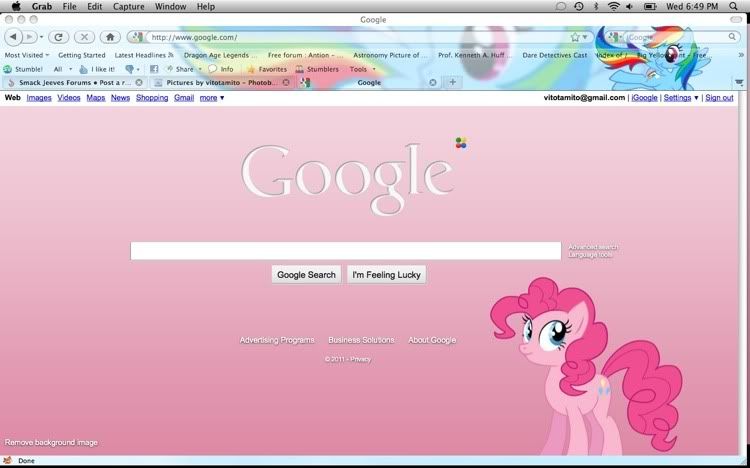Bookmark this page with the star icon

(x=575, y=37)
